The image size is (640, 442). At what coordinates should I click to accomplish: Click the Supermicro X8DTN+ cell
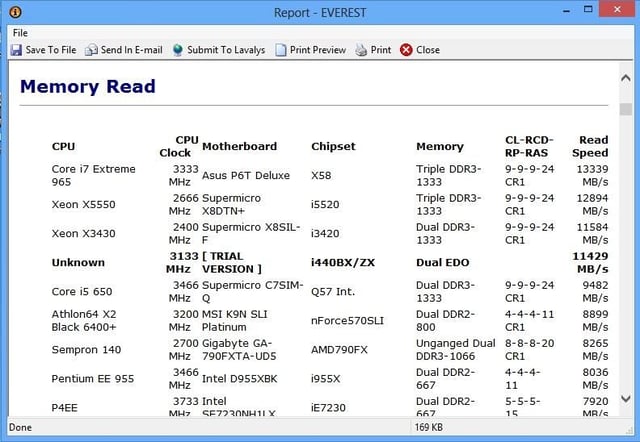231,204
